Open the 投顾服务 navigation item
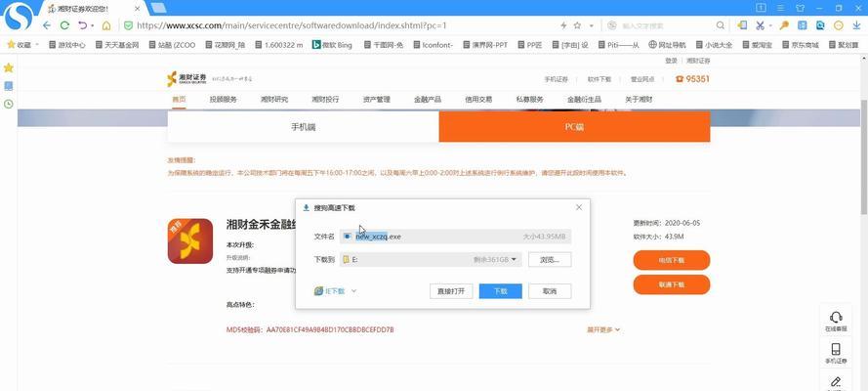The width and height of the screenshot is (868, 391). [x=223, y=100]
